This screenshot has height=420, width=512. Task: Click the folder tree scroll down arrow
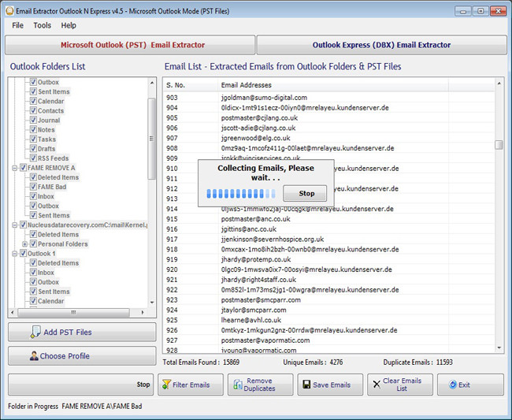[x=151, y=303]
